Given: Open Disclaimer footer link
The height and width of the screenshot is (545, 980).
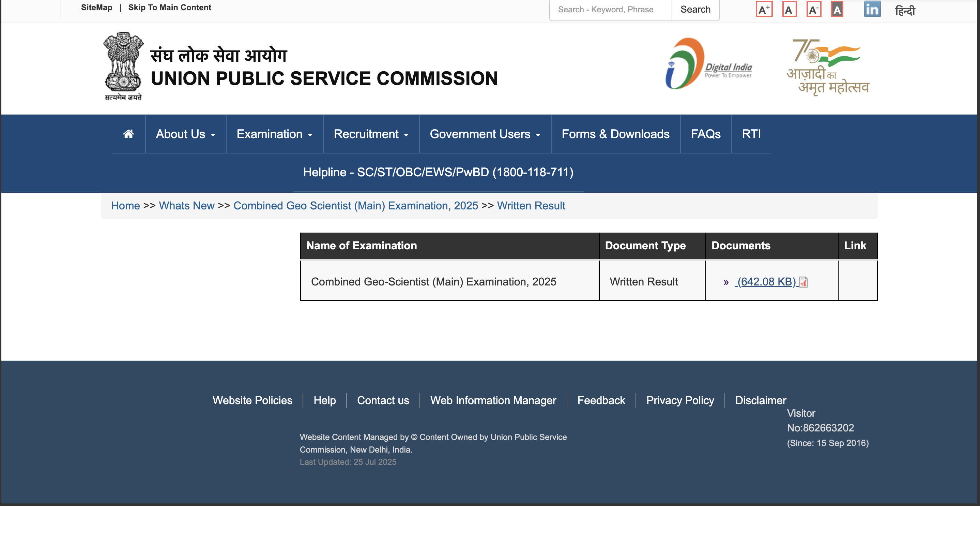Looking at the screenshot, I should (761, 401).
